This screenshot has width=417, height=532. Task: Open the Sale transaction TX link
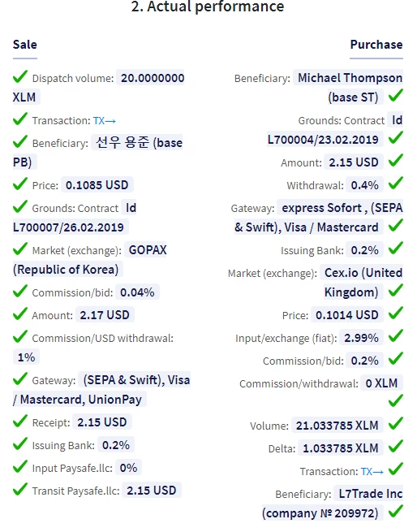[x=105, y=121]
